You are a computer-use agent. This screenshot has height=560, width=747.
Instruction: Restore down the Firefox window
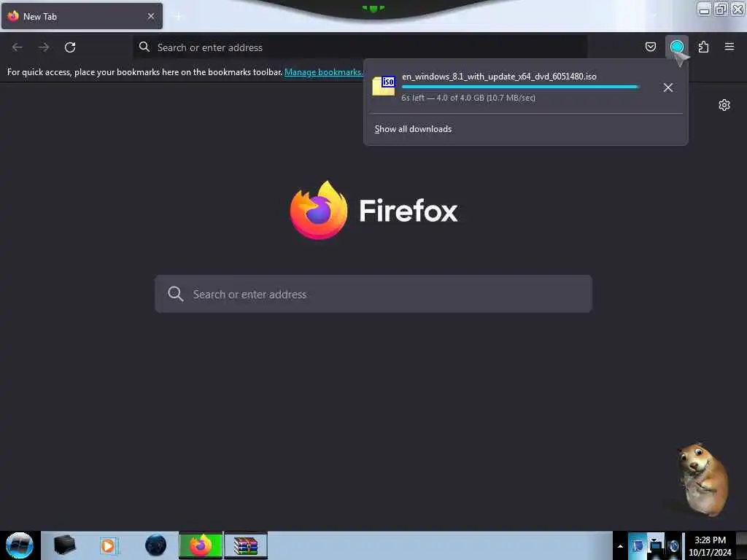(x=721, y=9)
